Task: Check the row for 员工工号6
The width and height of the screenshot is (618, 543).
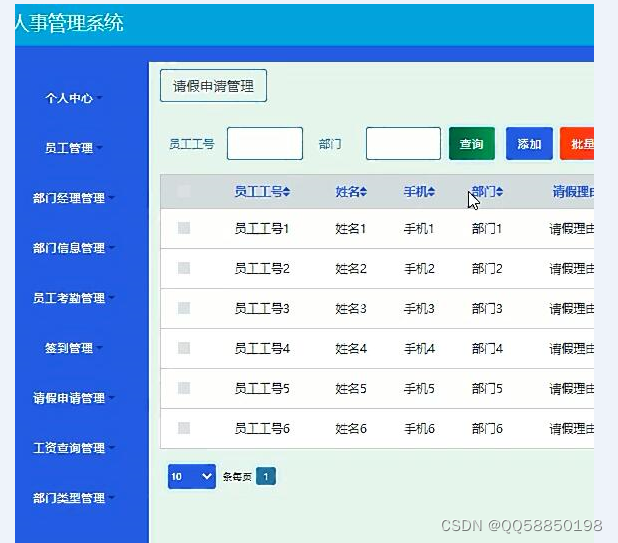Action: coord(184,428)
